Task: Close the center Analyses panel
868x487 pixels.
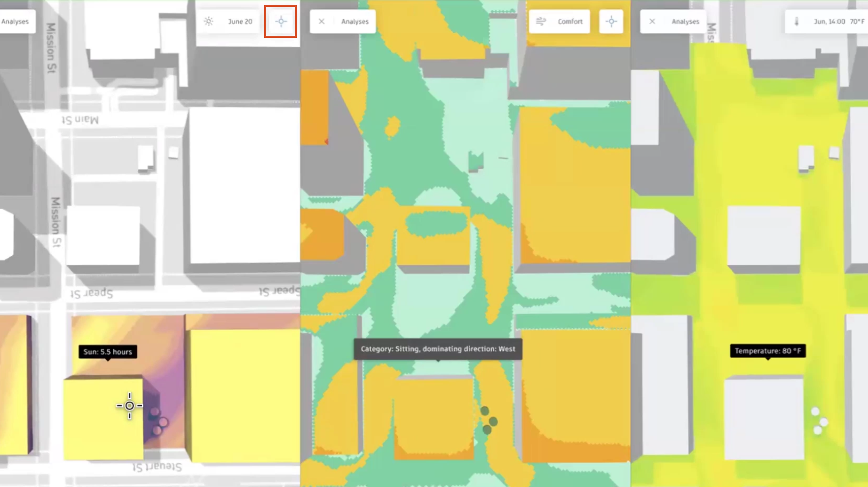Action: coord(322,22)
